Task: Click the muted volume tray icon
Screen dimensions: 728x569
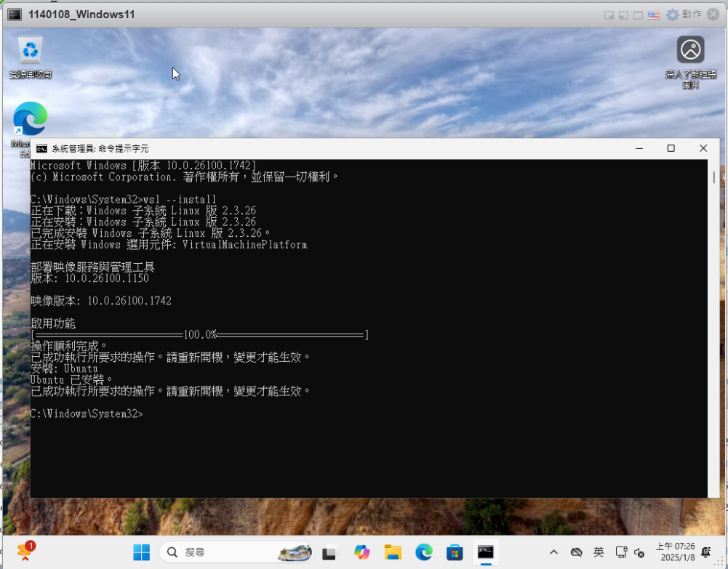Action: pos(639,553)
